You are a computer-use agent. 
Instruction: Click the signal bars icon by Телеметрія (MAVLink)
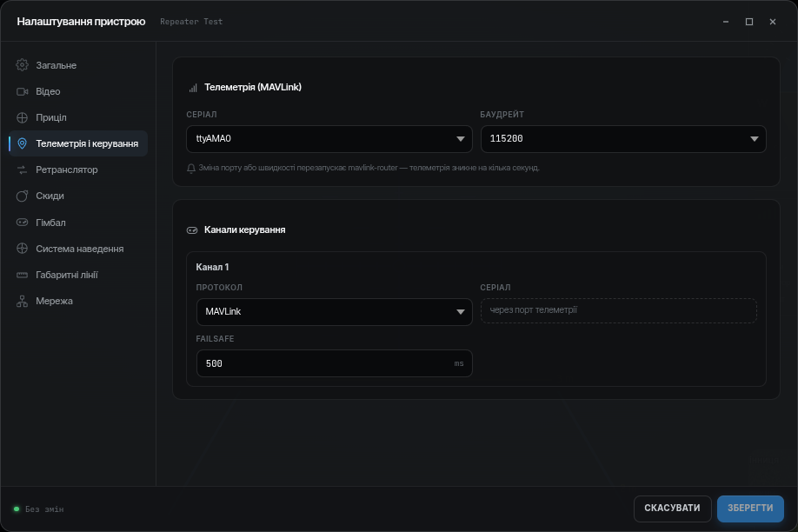pyautogui.click(x=193, y=88)
